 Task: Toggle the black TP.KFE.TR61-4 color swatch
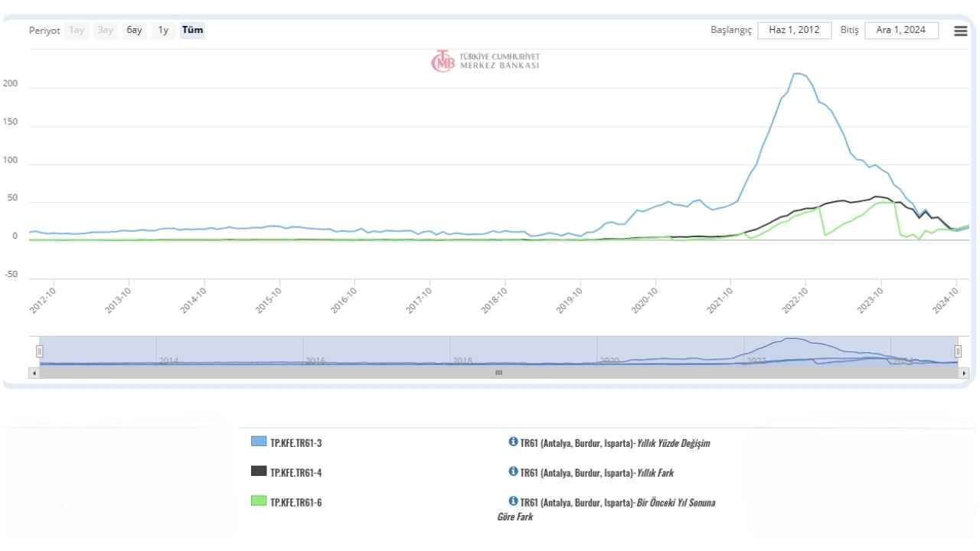259,471
